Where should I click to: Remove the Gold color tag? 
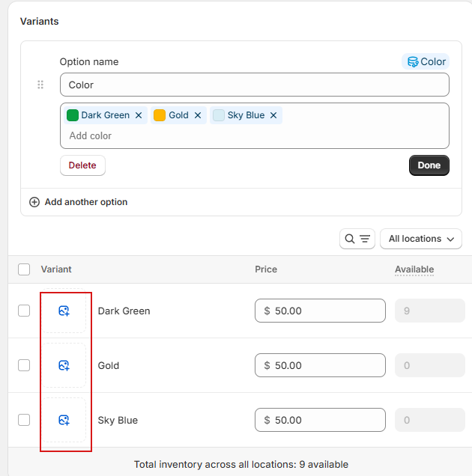[198, 115]
